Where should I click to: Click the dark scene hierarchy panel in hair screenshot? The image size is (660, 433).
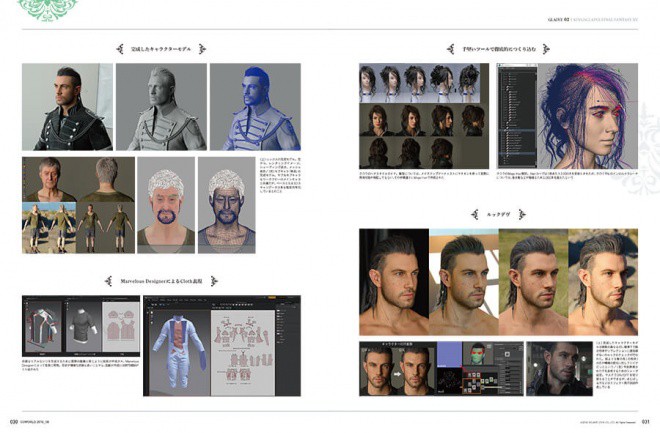(x=517, y=116)
